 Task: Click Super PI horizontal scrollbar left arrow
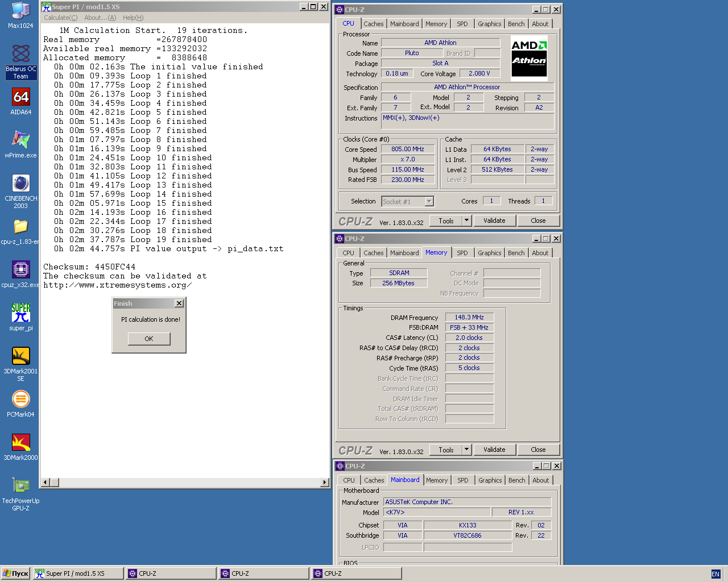pos(45,483)
